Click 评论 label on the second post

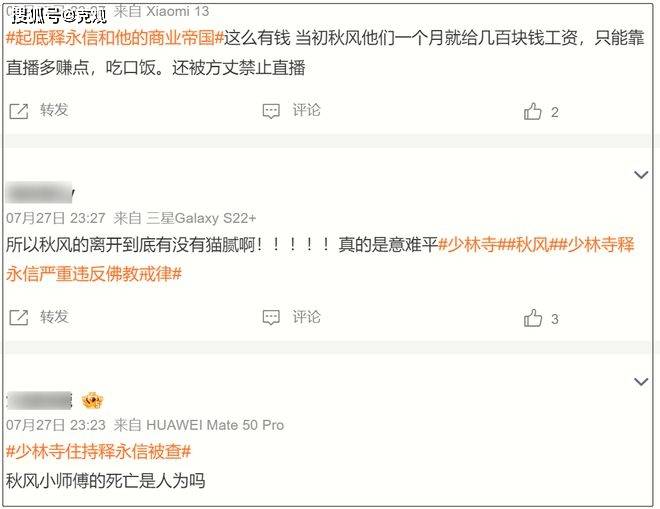click(306, 317)
